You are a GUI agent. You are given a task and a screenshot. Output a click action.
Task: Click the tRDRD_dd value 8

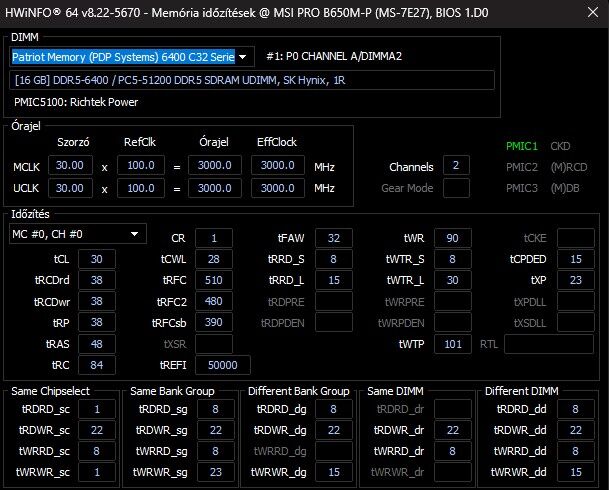click(576, 409)
